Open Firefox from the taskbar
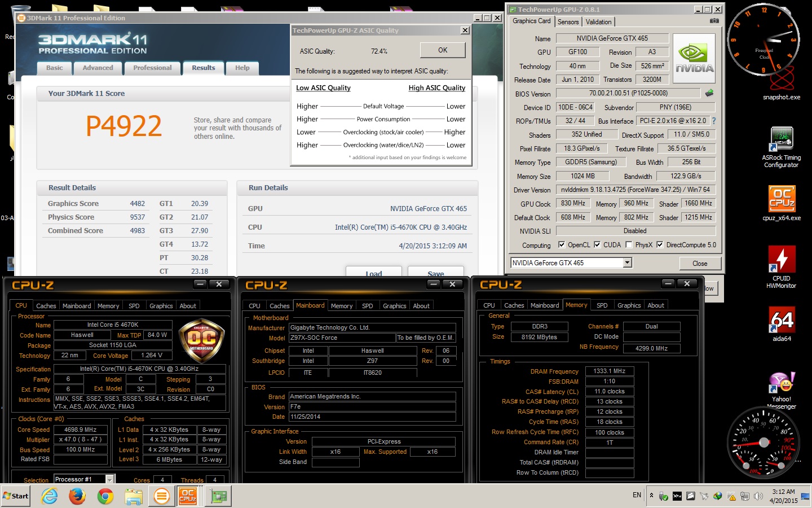The image size is (812, 508). 77,496
